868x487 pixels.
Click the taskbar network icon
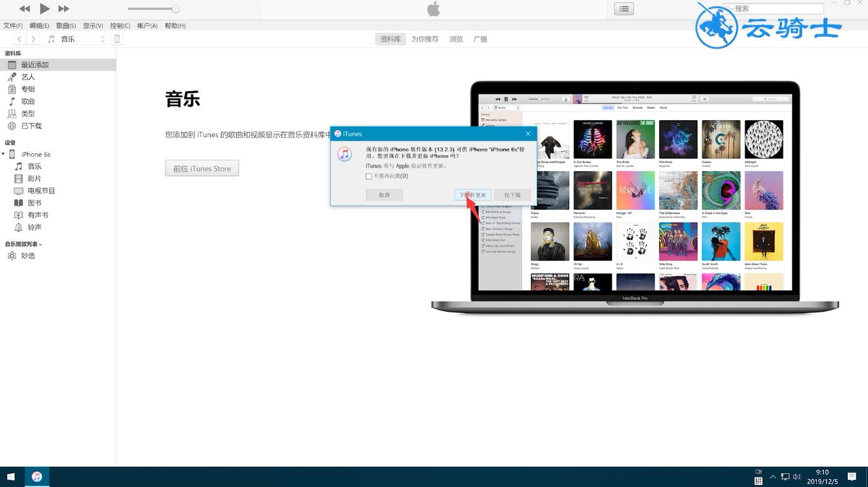(785, 477)
